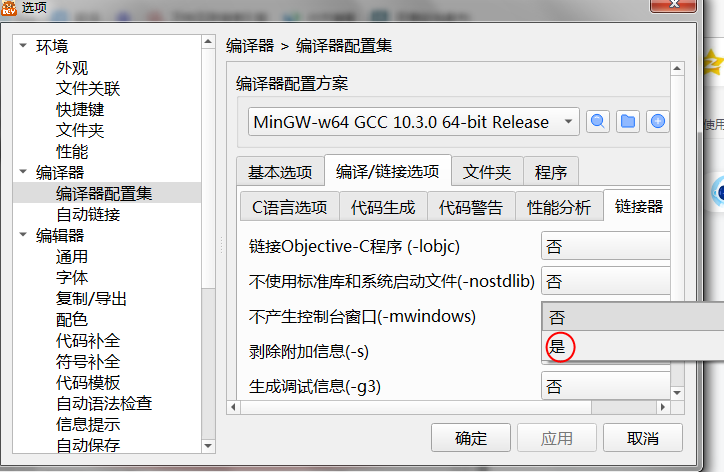Click the folder icon beside compiler set

pos(627,122)
